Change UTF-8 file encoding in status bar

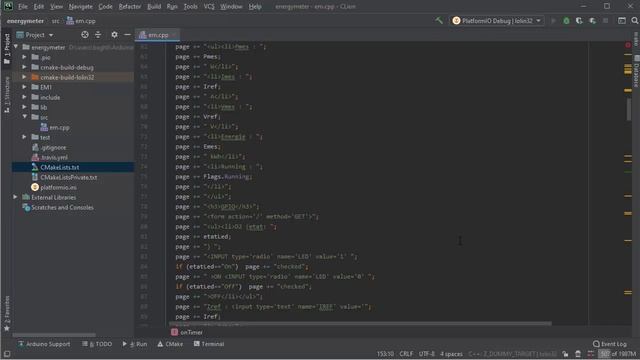click(427, 354)
